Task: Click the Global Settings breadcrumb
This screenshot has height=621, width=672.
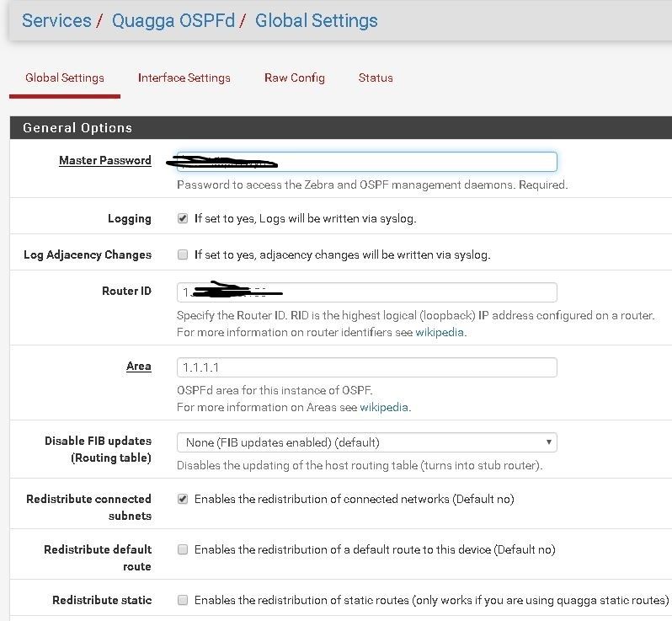Action: [x=317, y=20]
